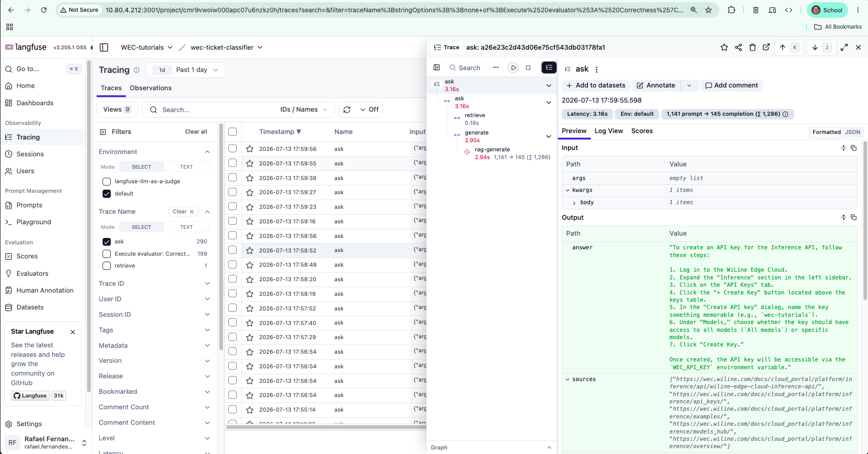The image size is (868, 454).
Task: Open the ask observation options menu
Action: pyautogui.click(x=596, y=69)
